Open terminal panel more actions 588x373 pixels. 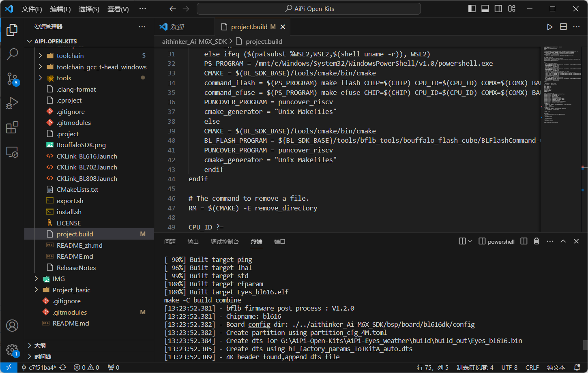pyautogui.click(x=550, y=241)
